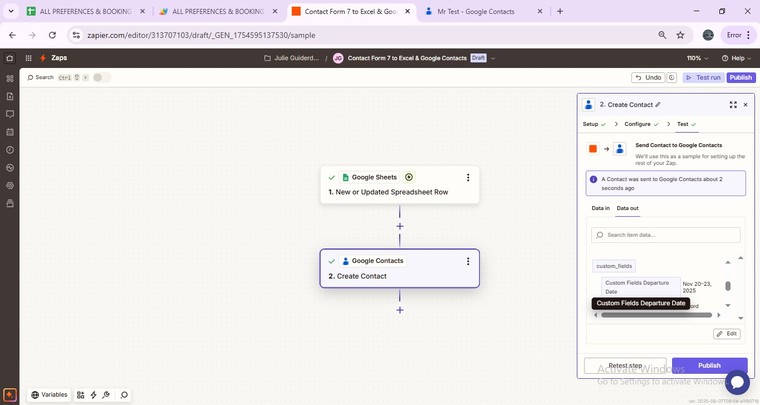Click the trigger indicator icon beside Google Sheets
The image size is (760, 405).
click(409, 177)
